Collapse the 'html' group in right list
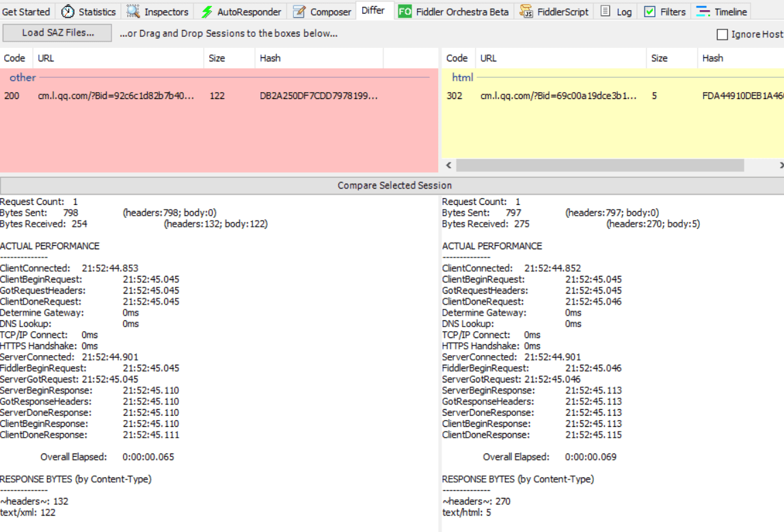The image size is (784, 532). coord(463,77)
